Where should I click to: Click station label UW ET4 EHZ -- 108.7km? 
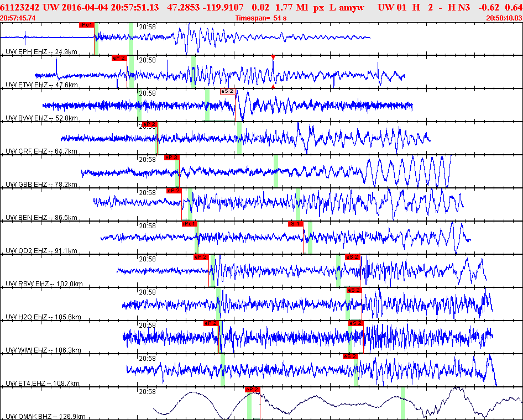43,384
